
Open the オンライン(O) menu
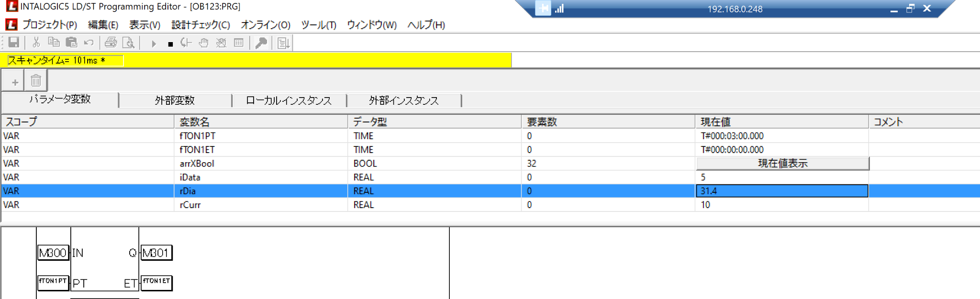(x=266, y=25)
